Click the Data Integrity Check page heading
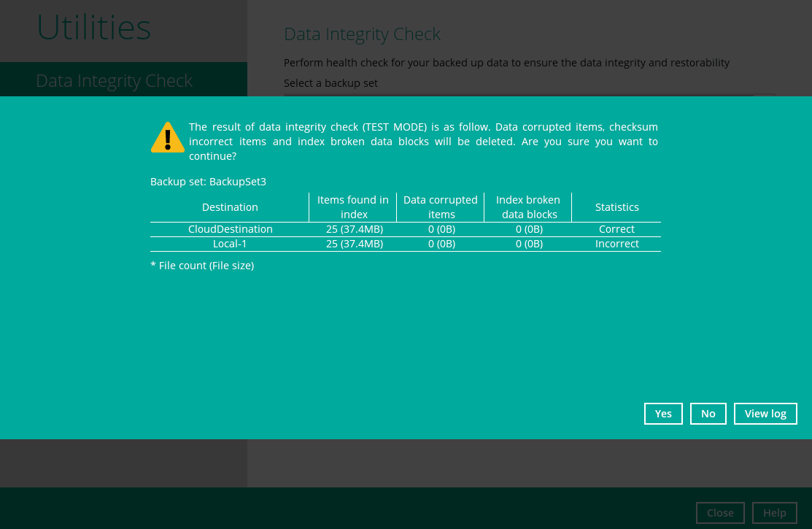The width and height of the screenshot is (812, 529). click(362, 34)
